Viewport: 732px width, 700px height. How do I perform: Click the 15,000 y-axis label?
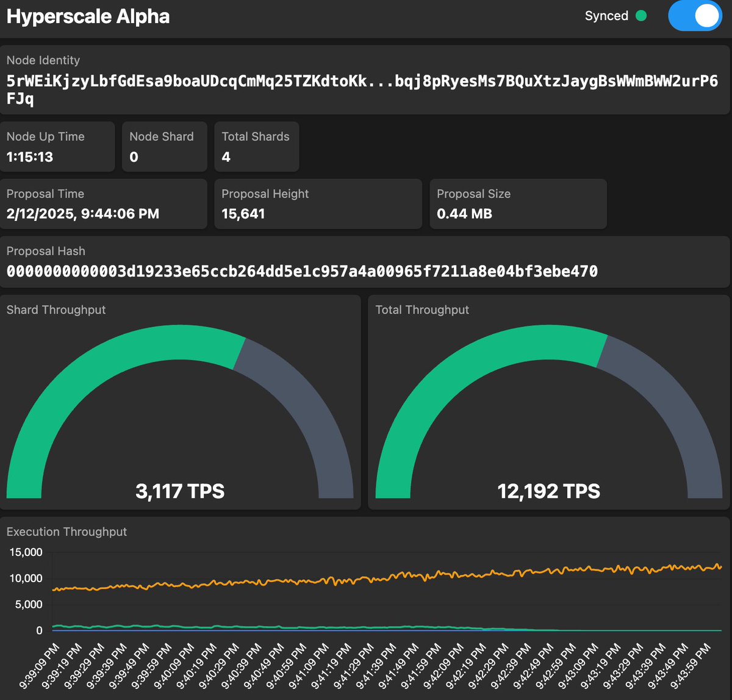[x=26, y=552]
